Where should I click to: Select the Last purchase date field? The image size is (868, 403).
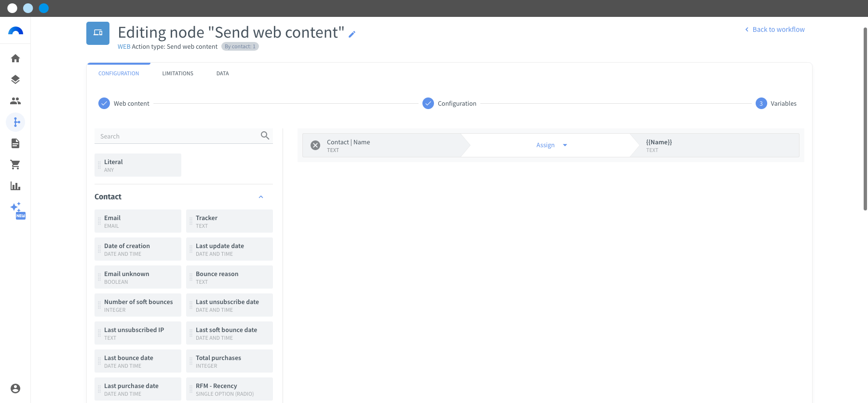[138, 389]
